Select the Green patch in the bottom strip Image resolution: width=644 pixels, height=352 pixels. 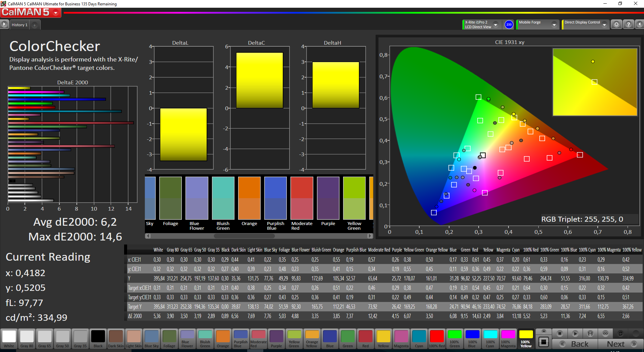click(x=347, y=339)
